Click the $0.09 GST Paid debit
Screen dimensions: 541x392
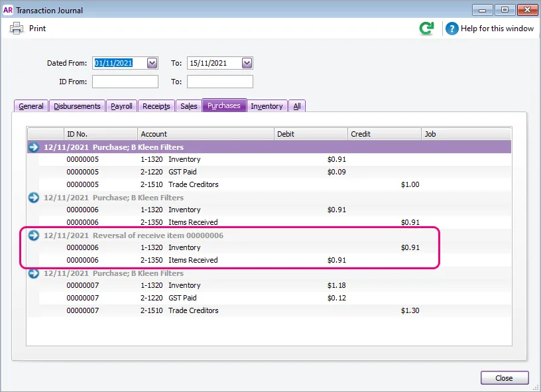[336, 172]
